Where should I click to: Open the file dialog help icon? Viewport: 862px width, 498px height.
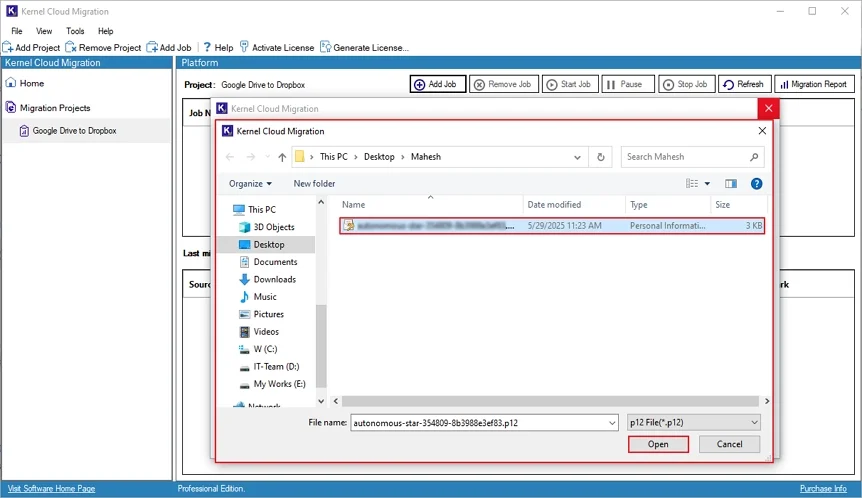tap(756, 184)
